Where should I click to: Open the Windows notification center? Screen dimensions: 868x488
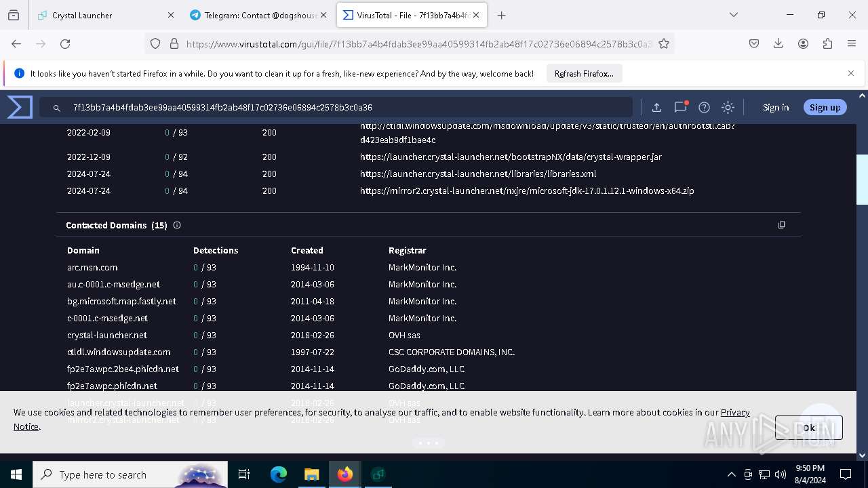pos(846,474)
